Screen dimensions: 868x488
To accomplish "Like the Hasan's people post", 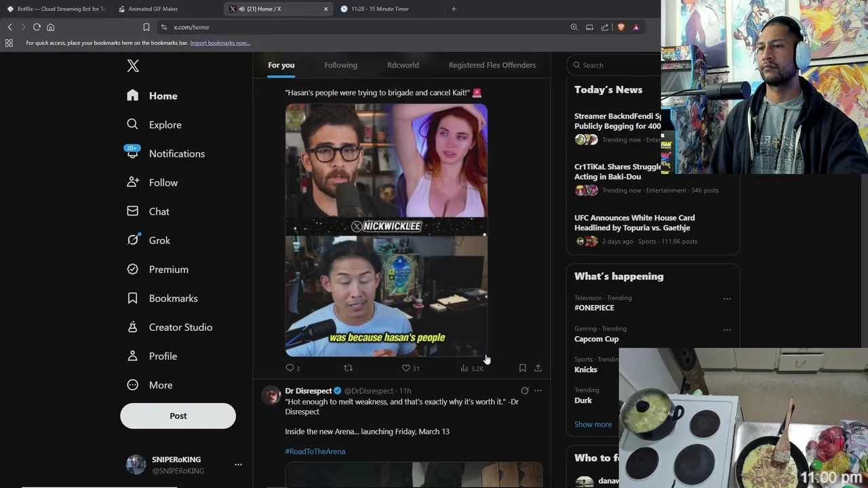I will click(x=410, y=368).
